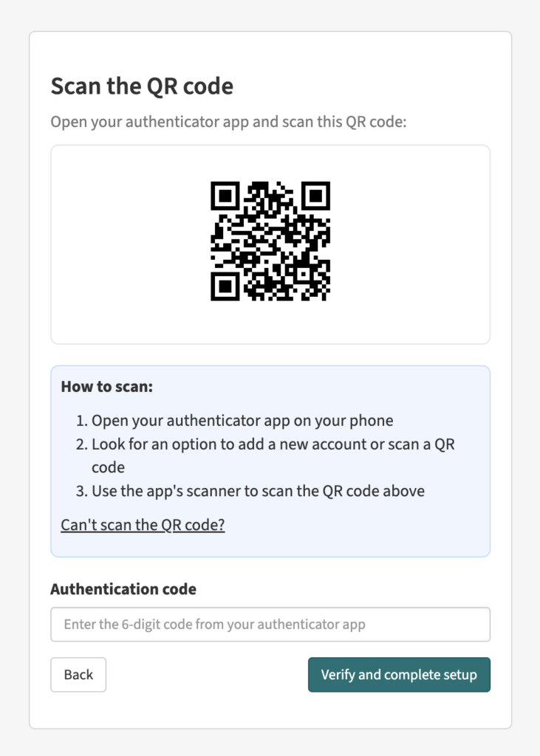Click the small alignment square in the QR code's lower right
The height and width of the screenshot is (756, 540).
304,275
